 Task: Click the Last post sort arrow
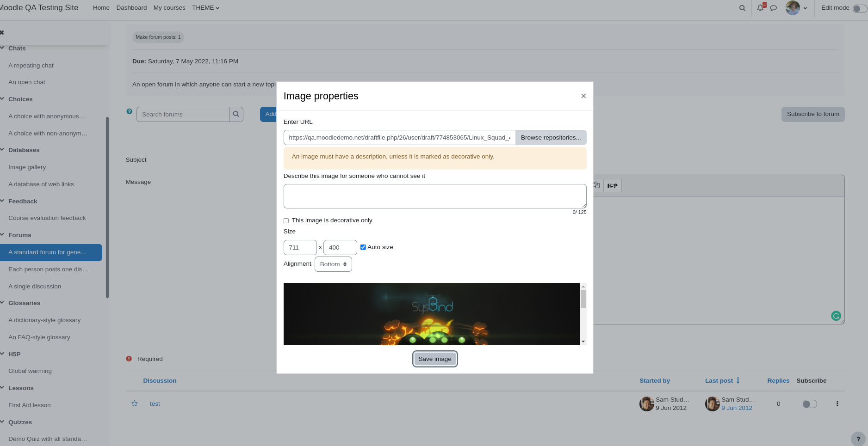(x=738, y=380)
